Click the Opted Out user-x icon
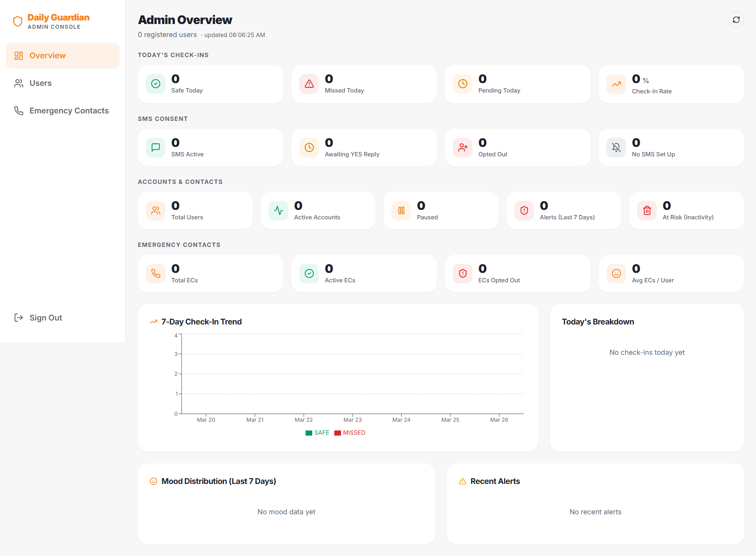 tap(463, 147)
